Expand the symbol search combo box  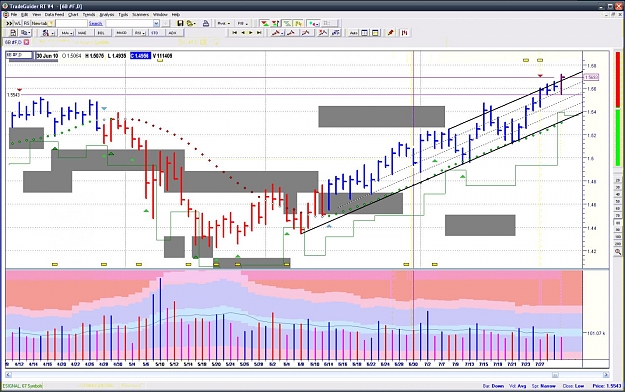coord(156,24)
